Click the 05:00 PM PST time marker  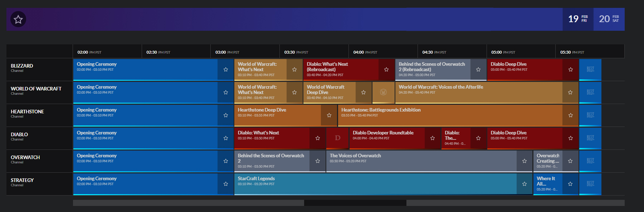pyautogui.click(x=503, y=52)
